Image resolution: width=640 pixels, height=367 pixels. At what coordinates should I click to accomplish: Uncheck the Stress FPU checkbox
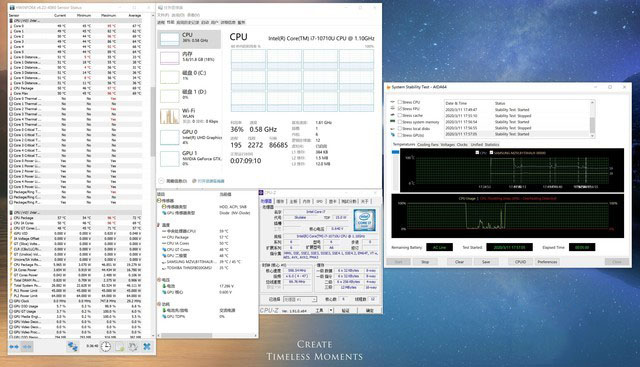click(400, 109)
